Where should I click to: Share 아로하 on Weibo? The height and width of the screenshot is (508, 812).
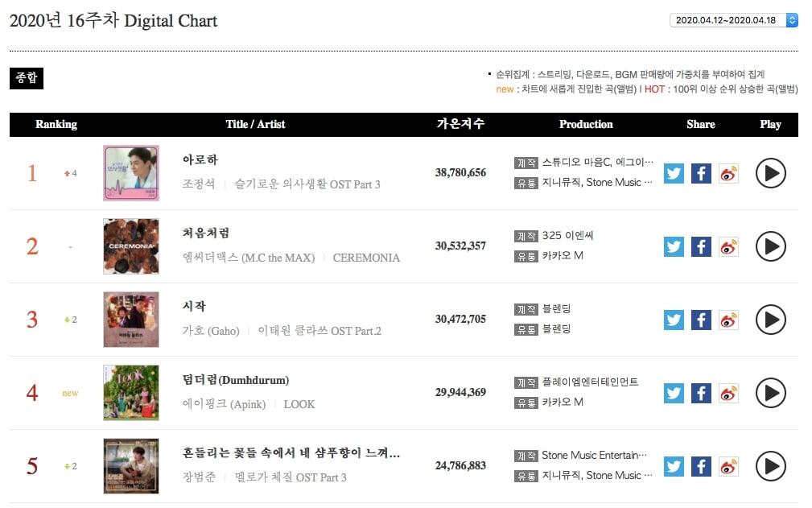point(728,173)
